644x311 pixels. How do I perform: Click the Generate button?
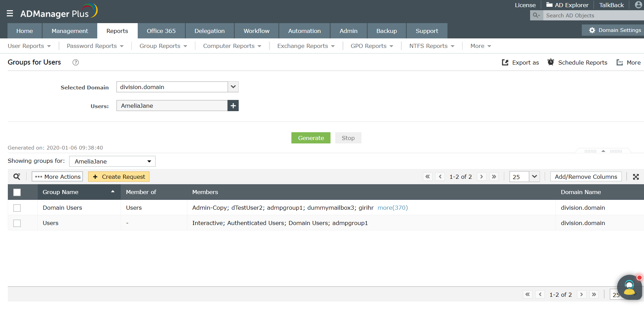310,138
